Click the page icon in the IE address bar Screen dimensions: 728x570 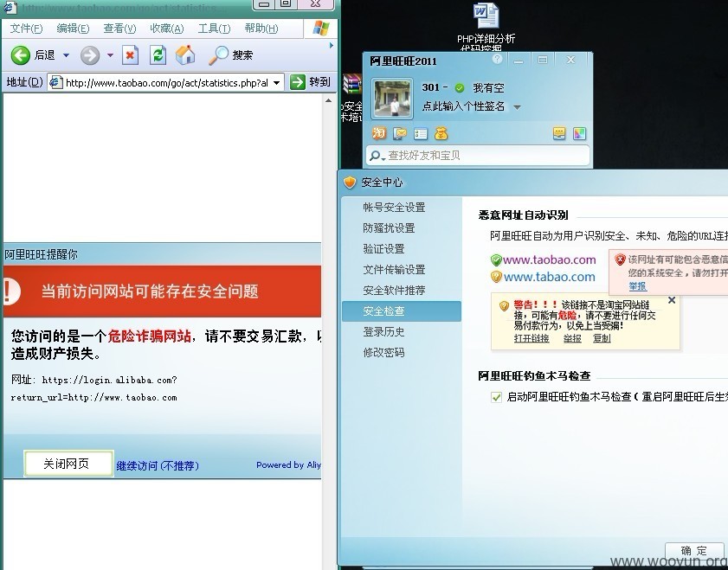(x=55, y=82)
